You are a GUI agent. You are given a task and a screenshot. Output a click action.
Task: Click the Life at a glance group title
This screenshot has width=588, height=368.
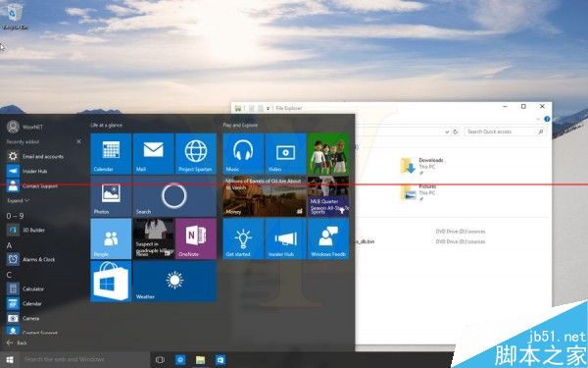point(106,125)
